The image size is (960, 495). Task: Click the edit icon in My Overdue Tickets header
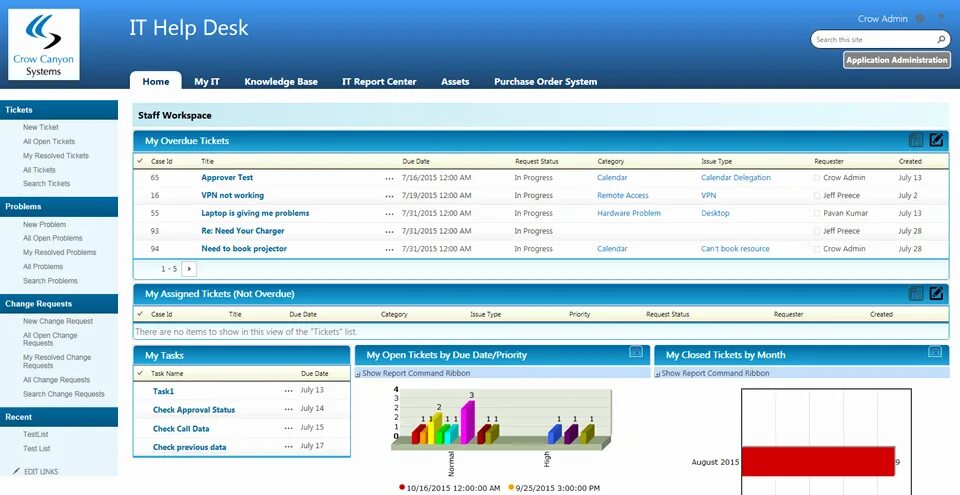click(936, 140)
